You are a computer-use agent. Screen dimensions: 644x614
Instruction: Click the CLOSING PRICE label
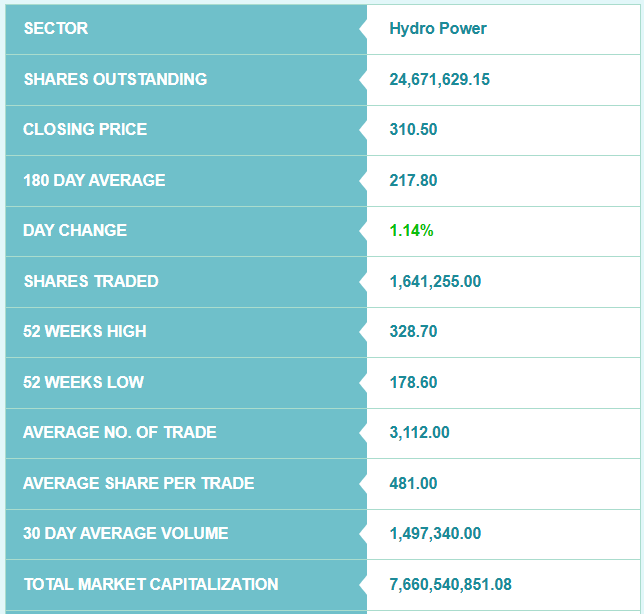85,130
